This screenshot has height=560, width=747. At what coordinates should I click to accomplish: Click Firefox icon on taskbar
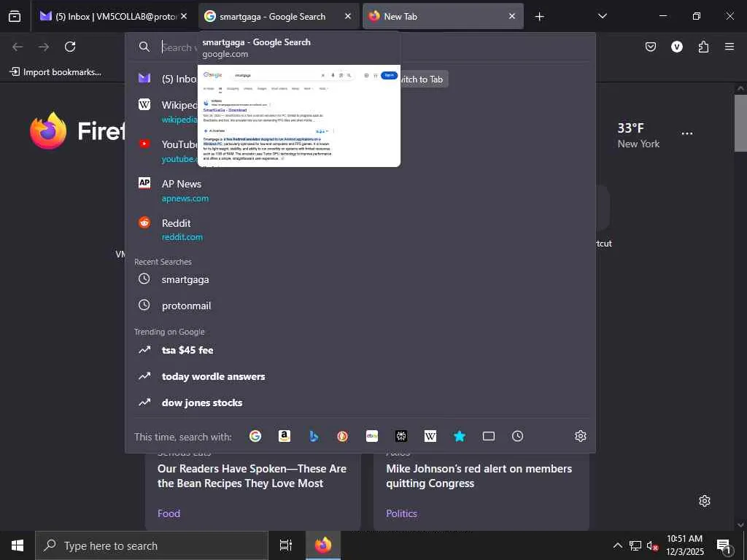click(323, 545)
